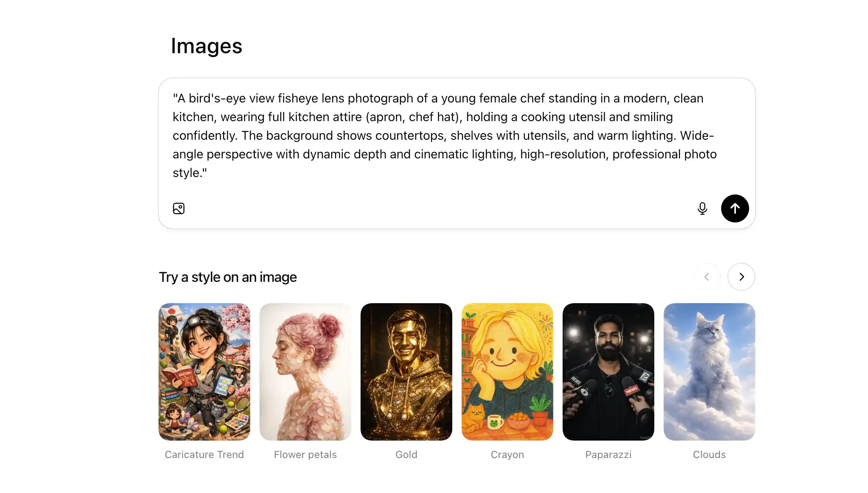Click the "Paparazzi" text label
The width and height of the screenshot is (868, 493).
pyautogui.click(x=608, y=455)
